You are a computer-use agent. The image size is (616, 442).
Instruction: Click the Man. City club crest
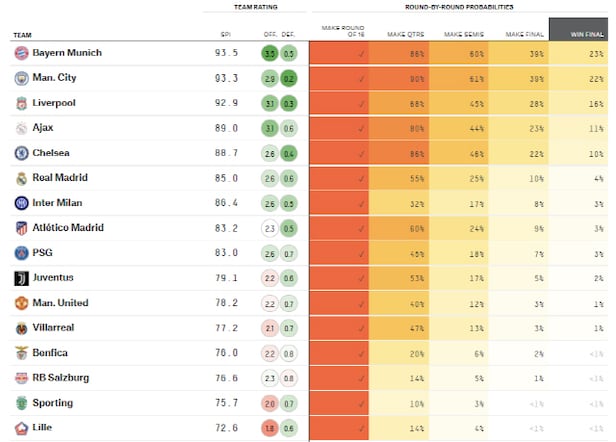click(21, 78)
